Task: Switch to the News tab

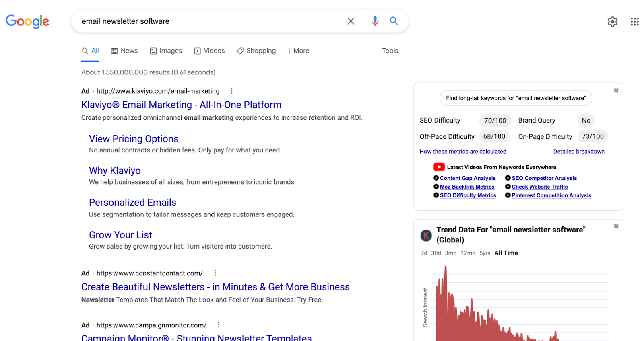Action: coord(124,51)
